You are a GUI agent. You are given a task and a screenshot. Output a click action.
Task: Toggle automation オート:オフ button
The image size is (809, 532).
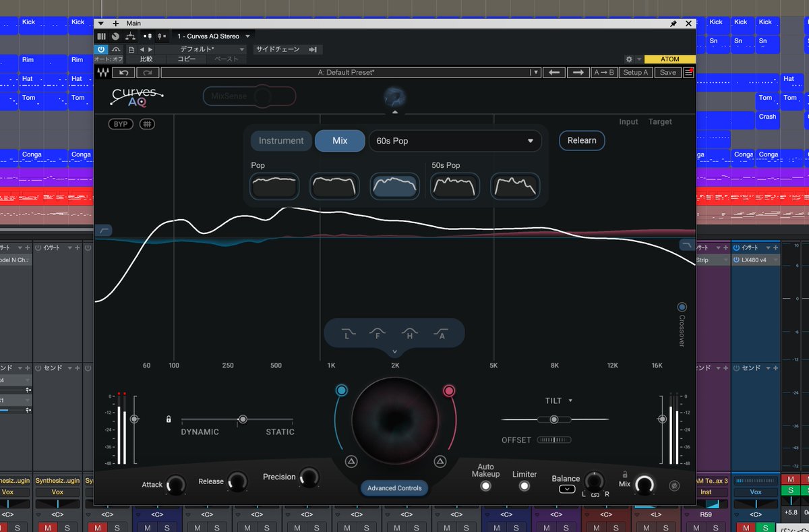[109, 59]
